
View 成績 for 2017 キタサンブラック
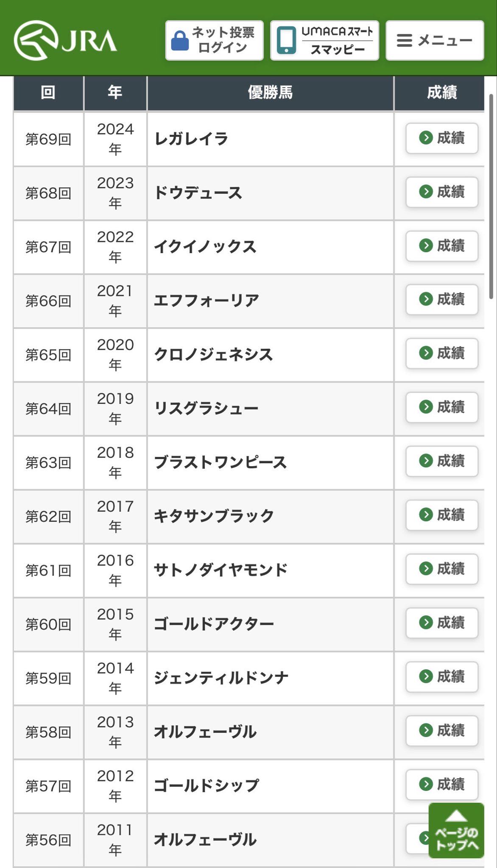tap(442, 515)
